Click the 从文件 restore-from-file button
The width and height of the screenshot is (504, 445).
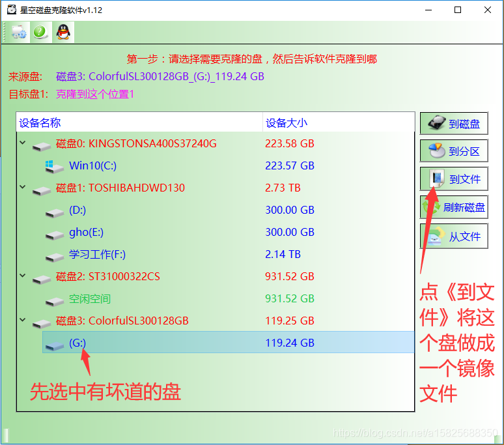point(454,237)
